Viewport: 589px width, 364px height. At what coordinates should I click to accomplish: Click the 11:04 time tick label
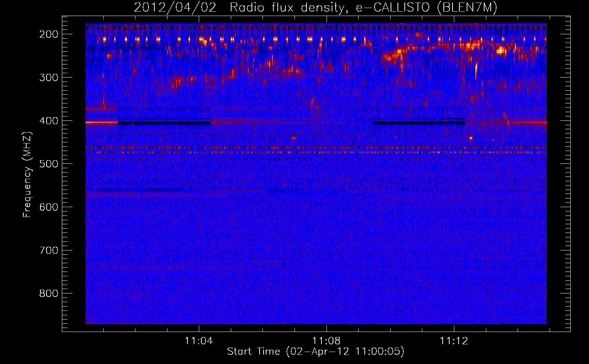click(199, 341)
